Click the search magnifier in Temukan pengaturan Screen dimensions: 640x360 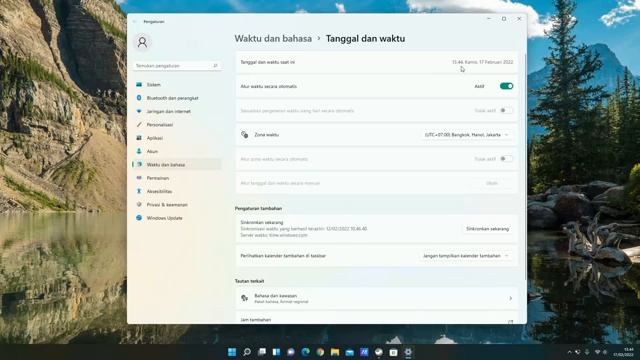click(x=216, y=65)
